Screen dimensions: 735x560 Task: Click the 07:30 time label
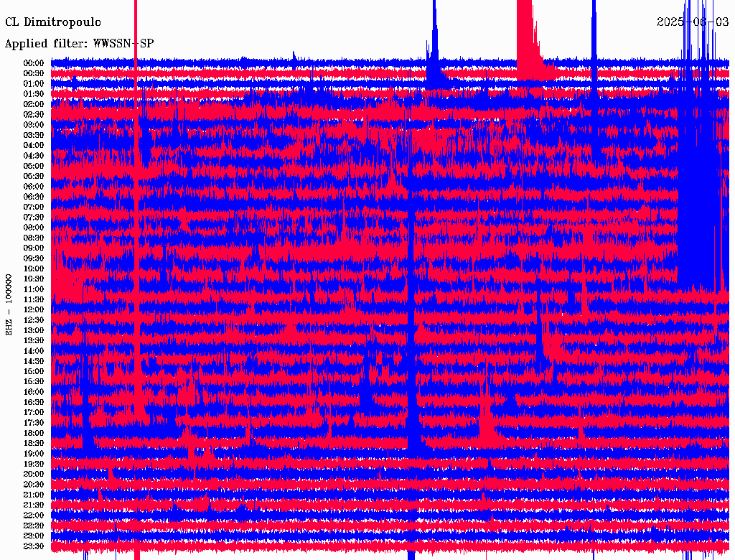(34, 218)
